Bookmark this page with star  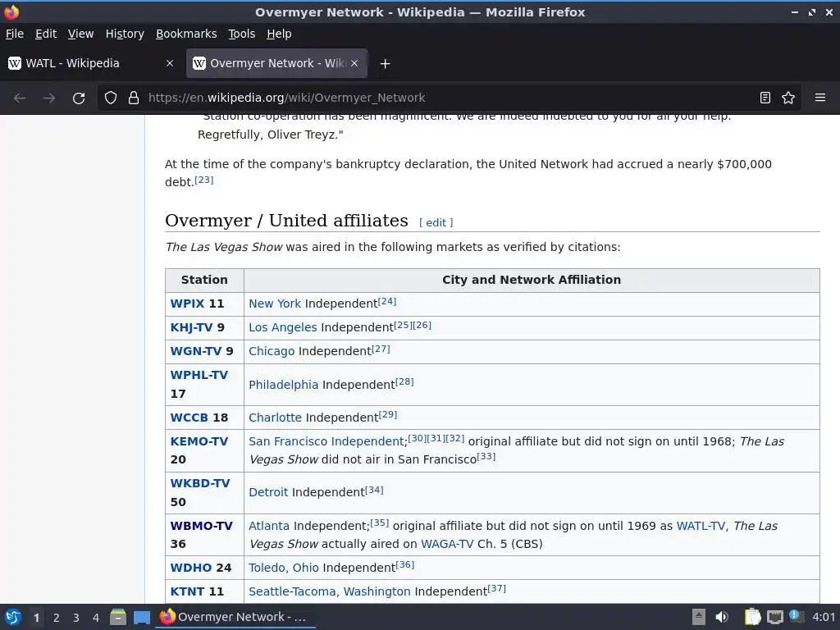[x=788, y=98]
